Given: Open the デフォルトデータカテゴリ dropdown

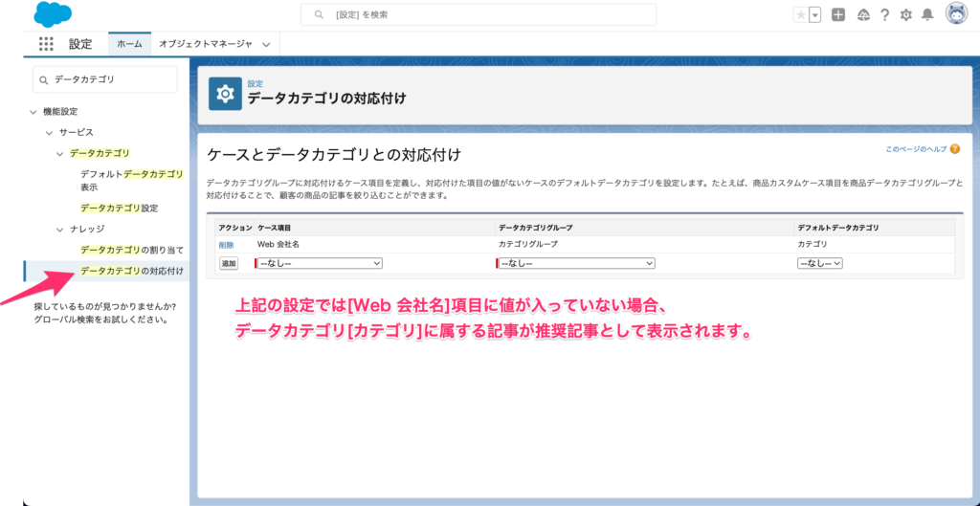Looking at the screenshot, I should pyautogui.click(x=820, y=264).
